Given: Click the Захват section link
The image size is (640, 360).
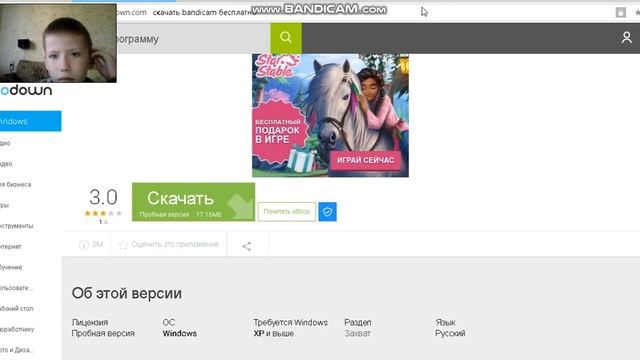Looking at the screenshot, I should [x=358, y=333].
